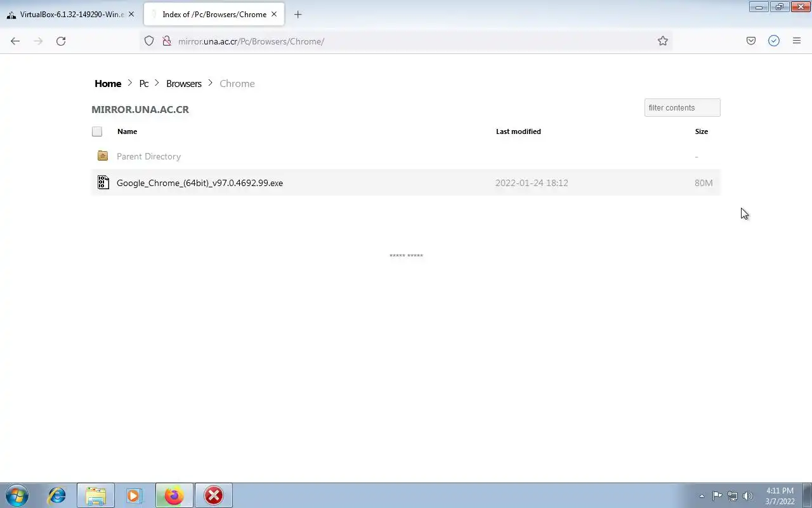Open the Browsers breadcrumb link

[184, 83]
